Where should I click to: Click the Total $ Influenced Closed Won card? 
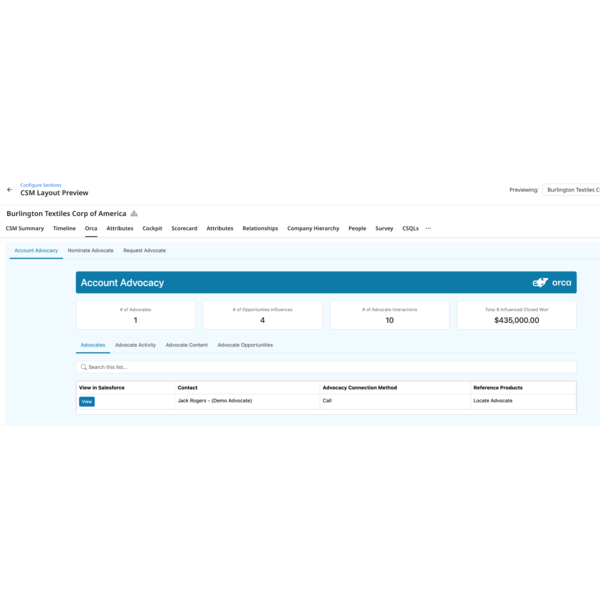tap(517, 315)
